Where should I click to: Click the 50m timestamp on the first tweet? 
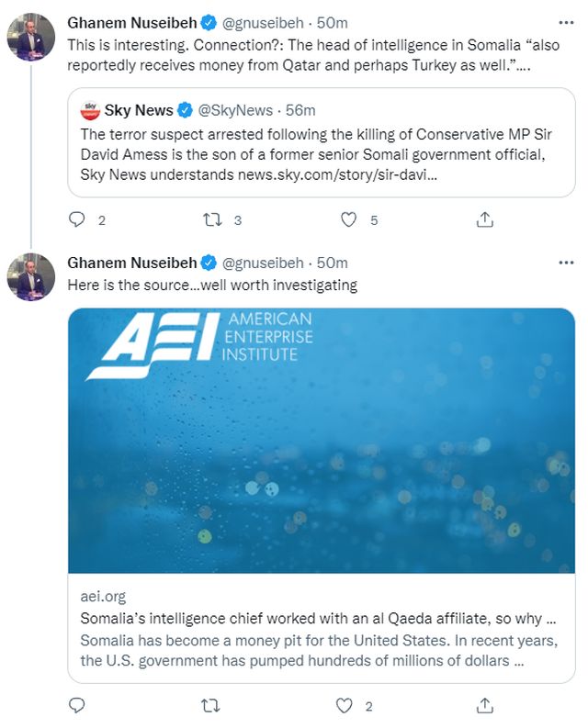pos(332,22)
